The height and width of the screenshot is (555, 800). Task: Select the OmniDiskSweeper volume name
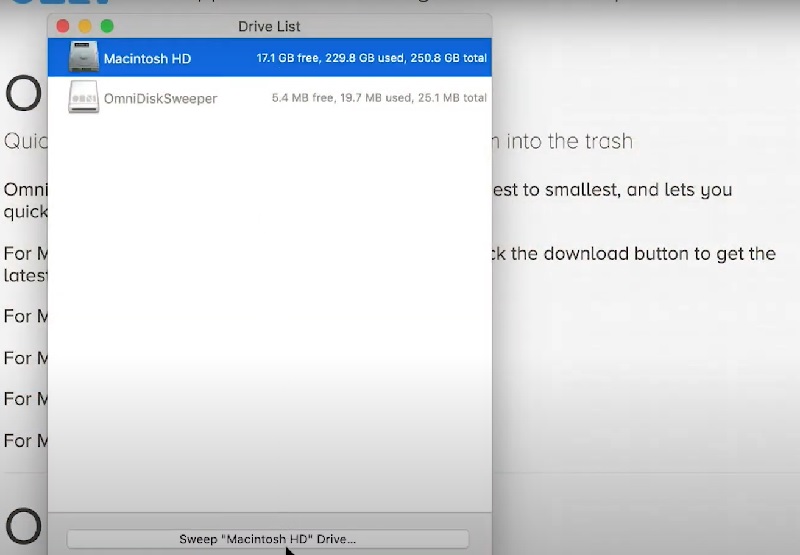click(x=160, y=98)
